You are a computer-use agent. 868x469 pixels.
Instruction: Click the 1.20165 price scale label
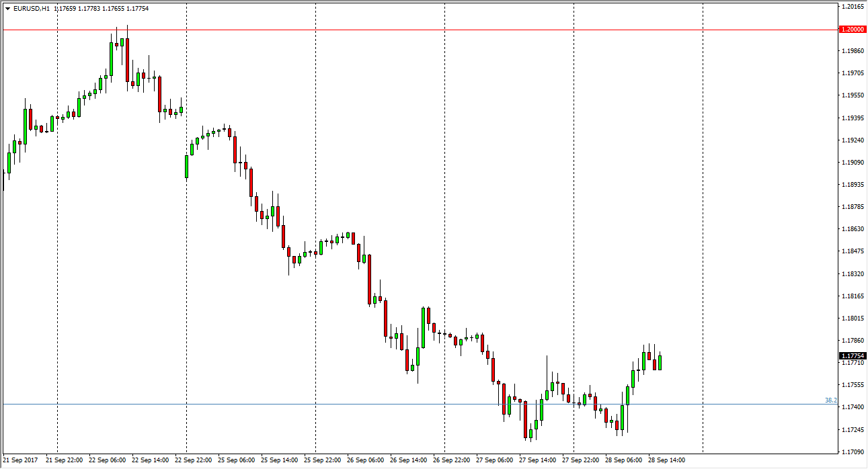pos(852,7)
